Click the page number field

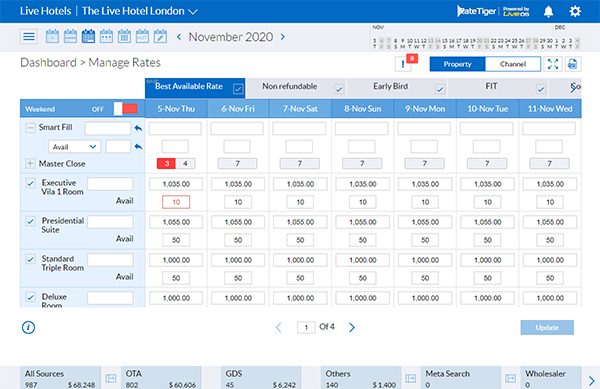coord(306,327)
